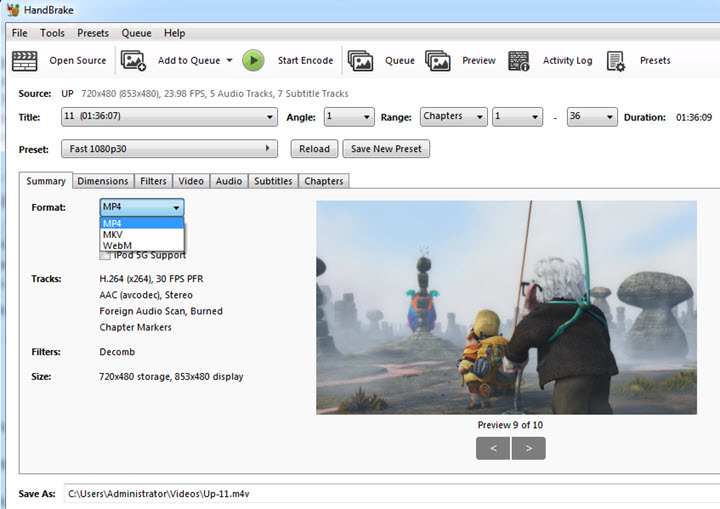
Task: Show the next preview image
Action: click(x=529, y=448)
